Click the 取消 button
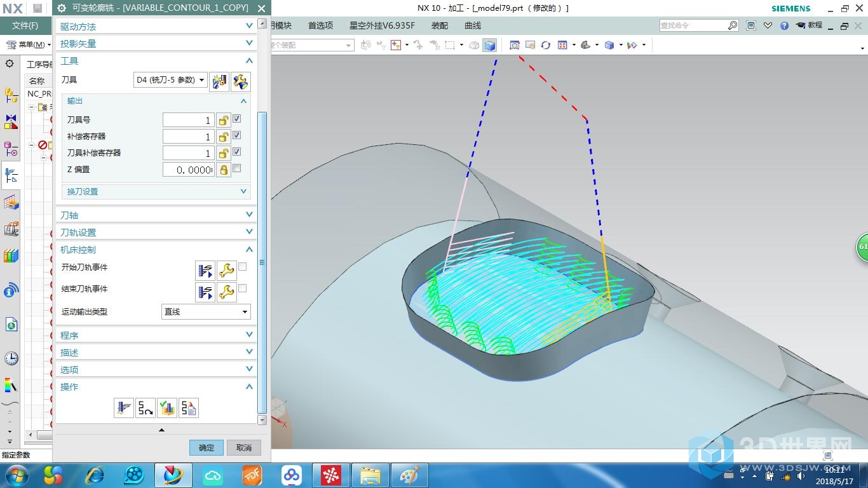This screenshot has height=488, width=868. (244, 447)
